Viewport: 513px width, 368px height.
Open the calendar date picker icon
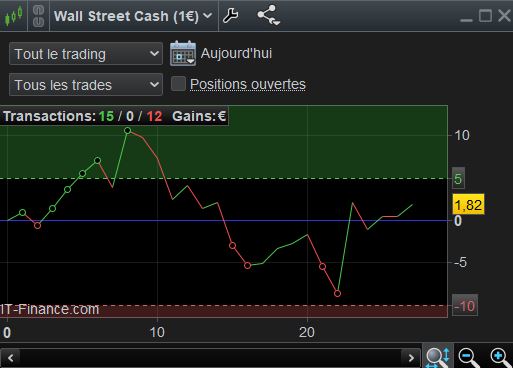point(183,53)
